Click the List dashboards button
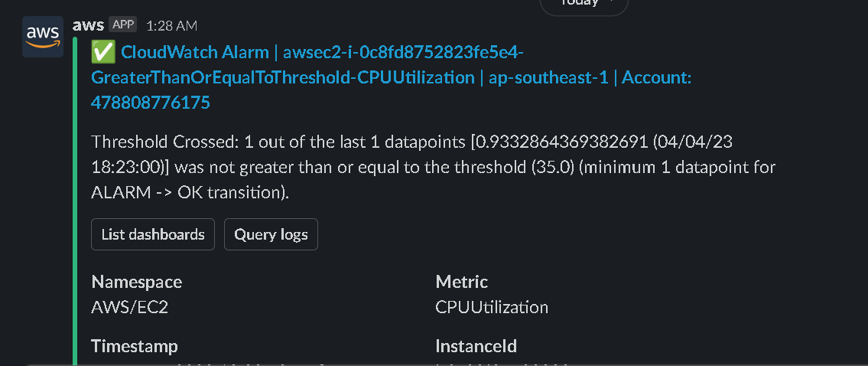868x366 pixels. [153, 234]
